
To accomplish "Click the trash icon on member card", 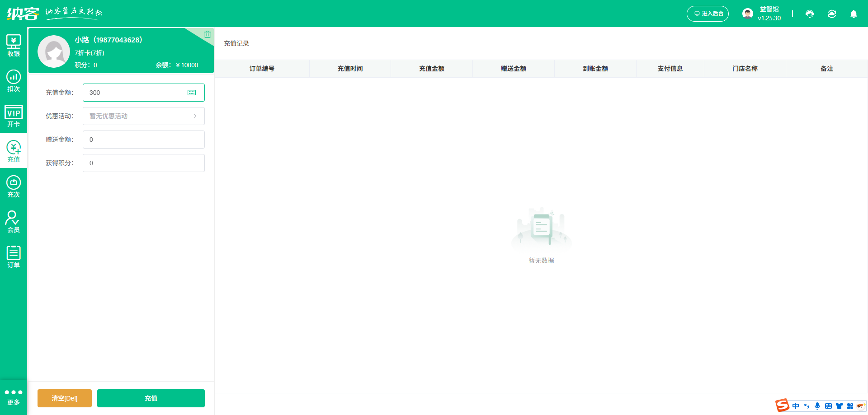I will (x=208, y=34).
